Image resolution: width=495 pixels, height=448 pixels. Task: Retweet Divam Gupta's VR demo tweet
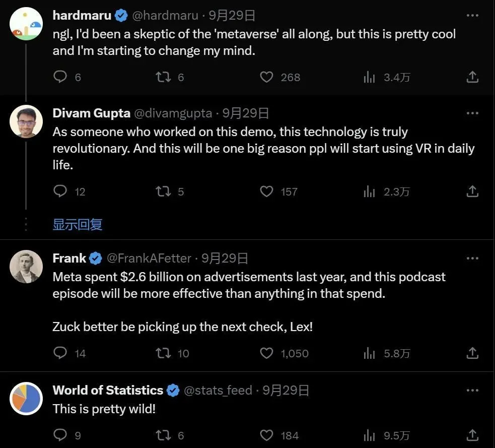[163, 191]
